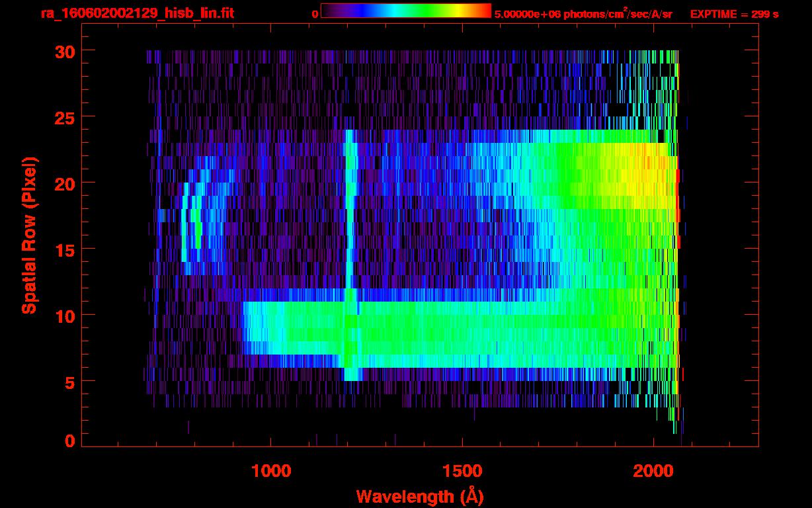This screenshot has width=812, height=508.
Task: Click the 1500 wavelength tick label
Action: point(462,471)
